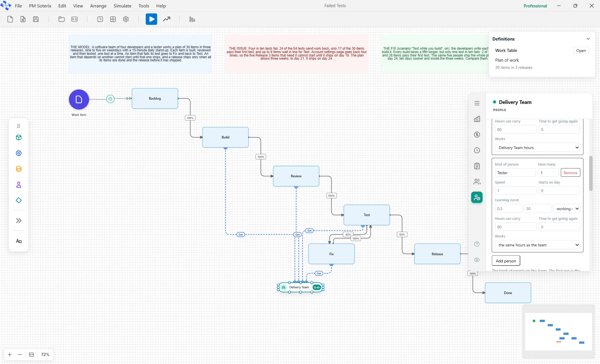The height and width of the screenshot is (364, 600).
Task: Select the orange database icon in palette
Action: point(19,169)
